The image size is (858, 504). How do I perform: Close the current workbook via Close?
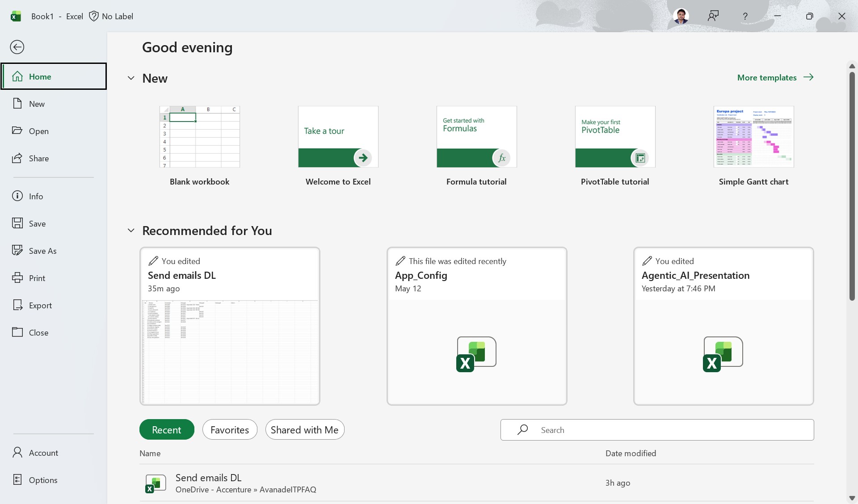point(54,332)
